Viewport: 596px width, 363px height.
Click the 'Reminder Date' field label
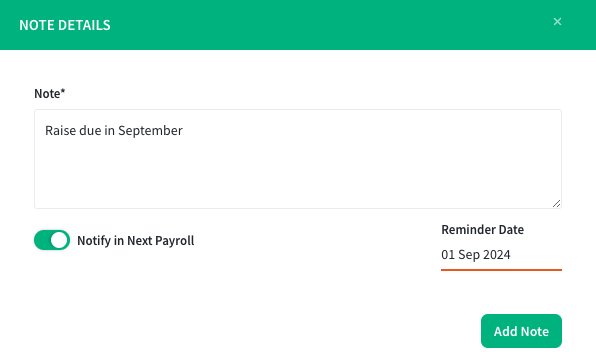click(482, 230)
